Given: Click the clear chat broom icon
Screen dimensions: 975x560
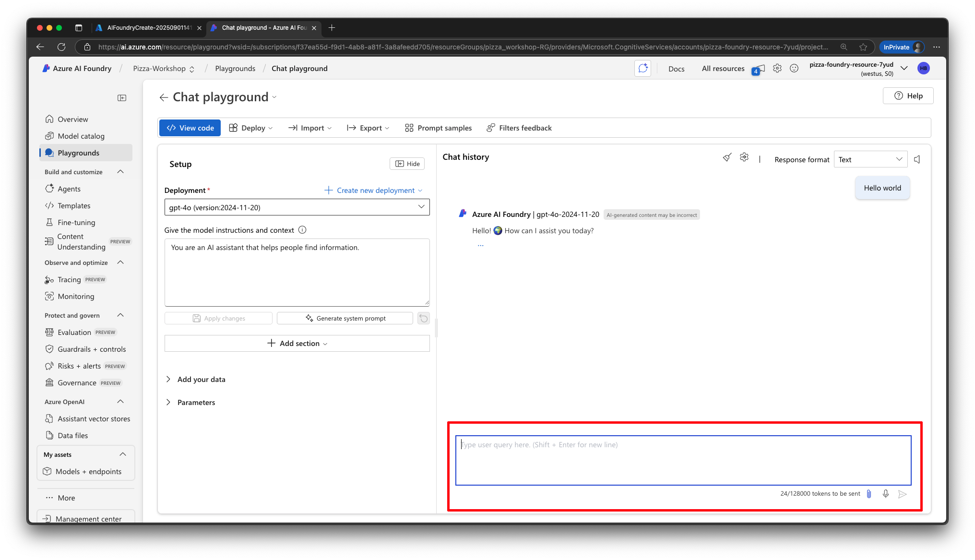Looking at the screenshot, I should 727,157.
